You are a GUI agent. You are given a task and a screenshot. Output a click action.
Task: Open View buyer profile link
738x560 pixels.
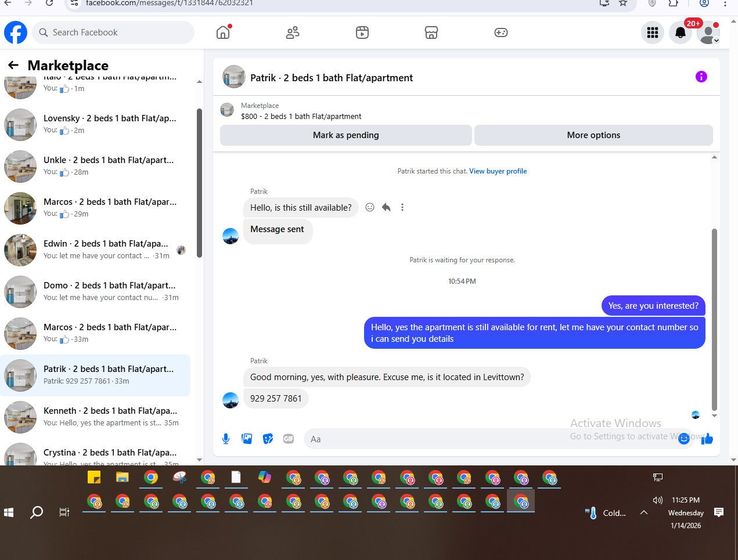(498, 171)
